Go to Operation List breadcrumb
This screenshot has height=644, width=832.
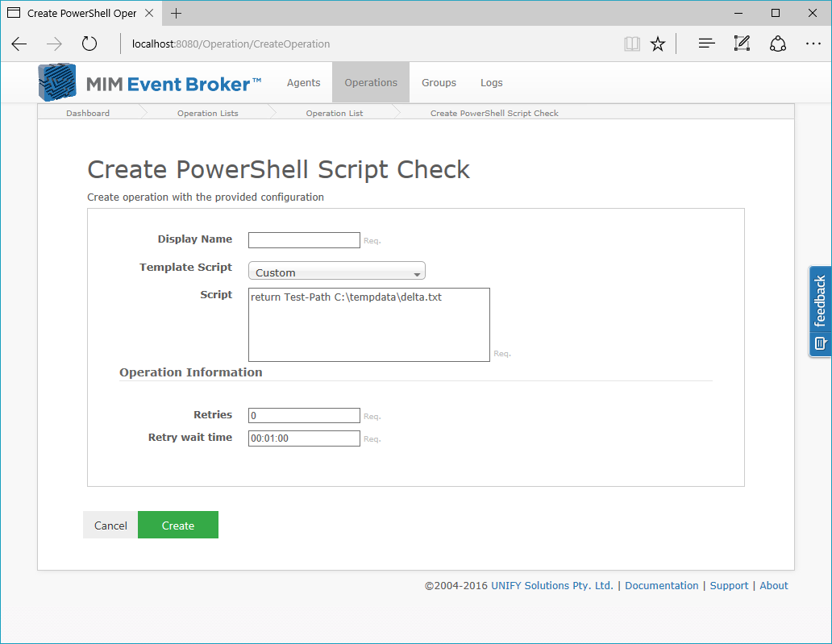(x=335, y=113)
